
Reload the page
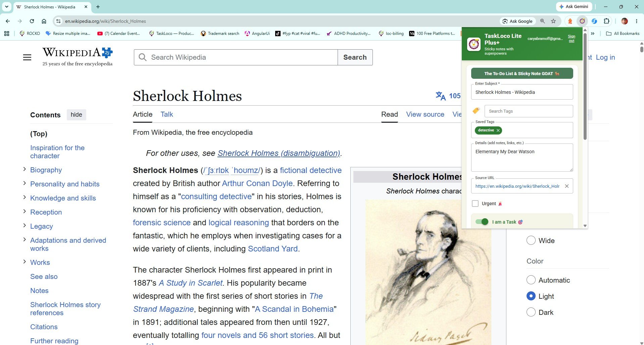(x=32, y=21)
